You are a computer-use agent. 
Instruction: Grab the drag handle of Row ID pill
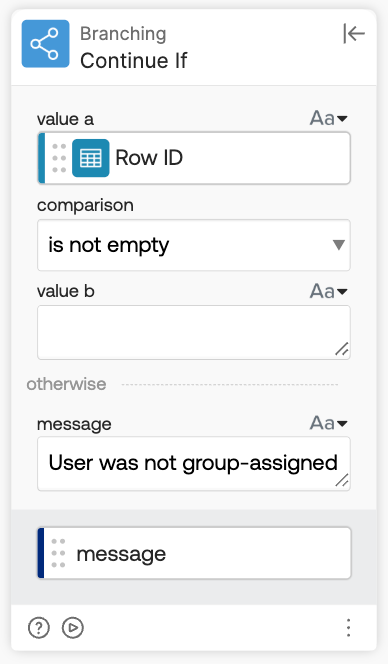(x=59, y=158)
